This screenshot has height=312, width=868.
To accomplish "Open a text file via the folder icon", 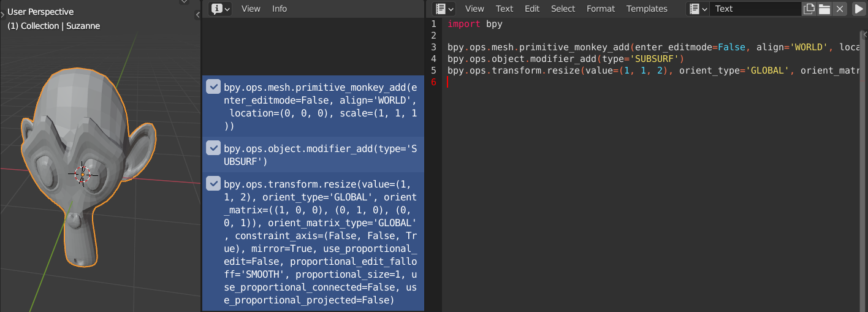I will pyautogui.click(x=824, y=9).
